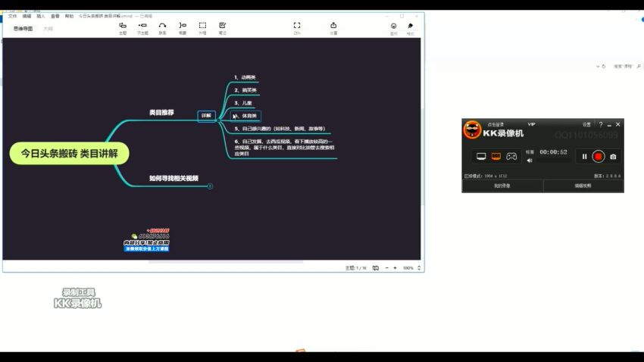Select orange region recording mode in KK录像机
644x362 pixels.
point(496,156)
